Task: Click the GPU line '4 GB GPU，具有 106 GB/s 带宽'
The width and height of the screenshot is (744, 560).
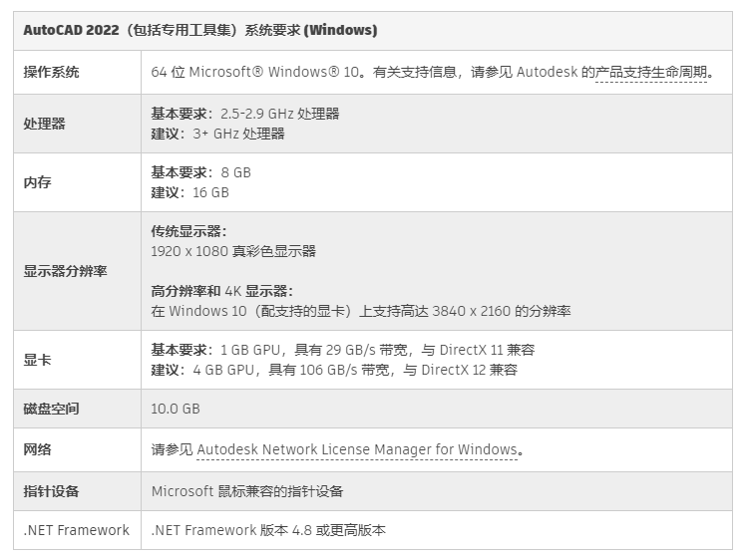Action: coord(291,370)
